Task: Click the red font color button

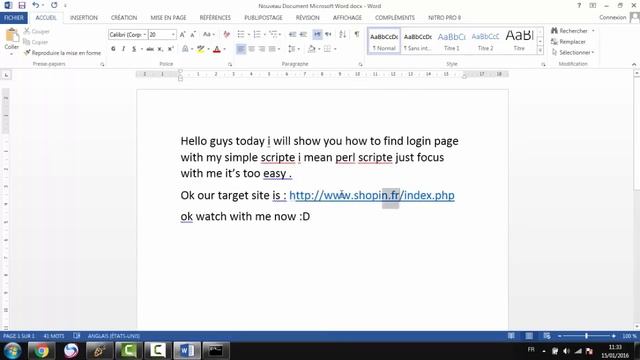Action: pyautogui.click(x=217, y=49)
